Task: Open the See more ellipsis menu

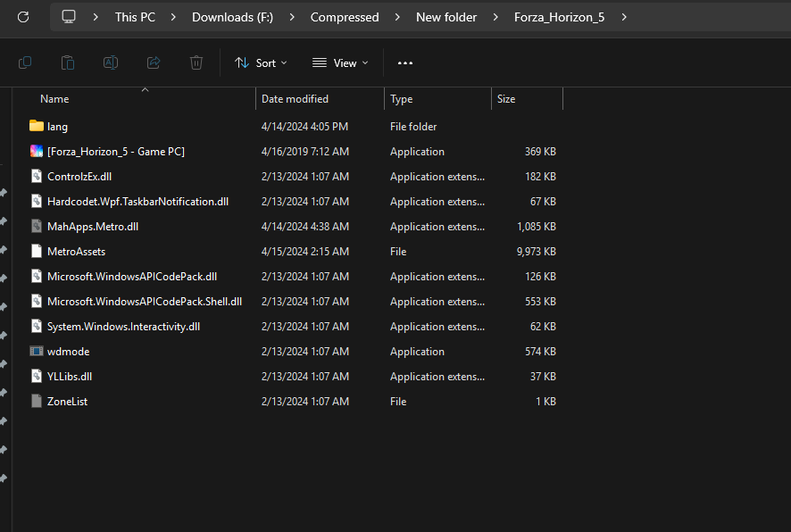Action: [x=405, y=63]
